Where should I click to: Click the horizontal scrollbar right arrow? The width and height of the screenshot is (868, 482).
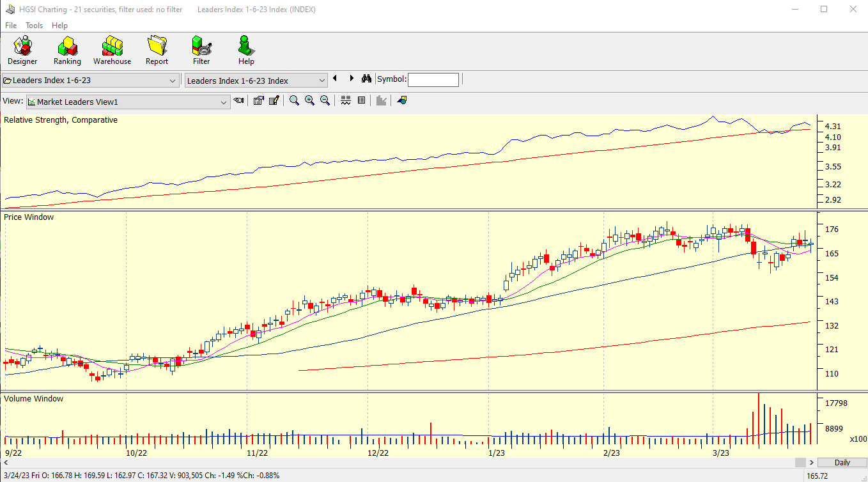pyautogui.click(x=811, y=462)
